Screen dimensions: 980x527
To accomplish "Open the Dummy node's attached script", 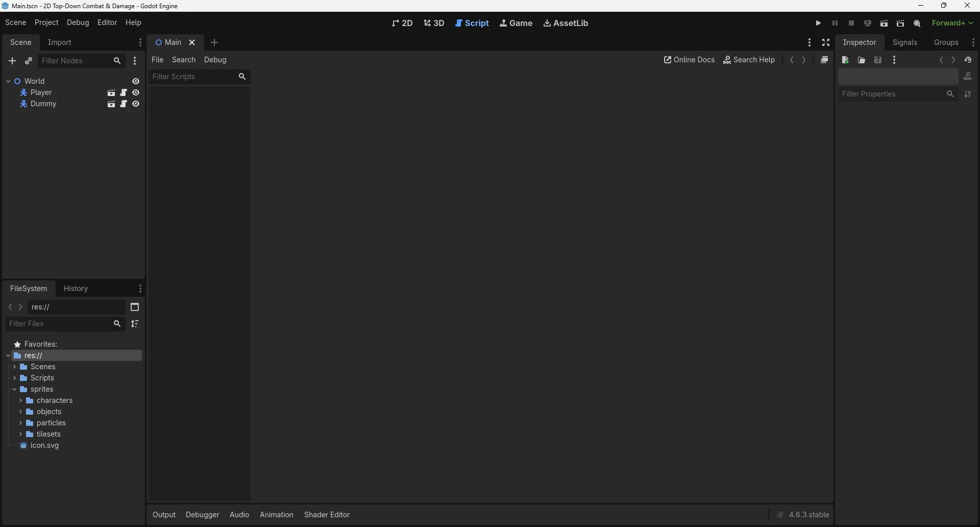I will 124,104.
